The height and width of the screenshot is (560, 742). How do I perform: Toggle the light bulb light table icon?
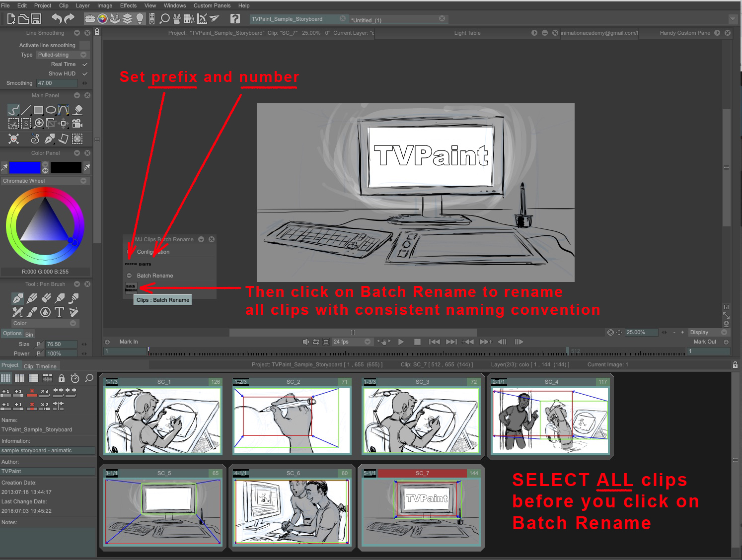pos(140,19)
